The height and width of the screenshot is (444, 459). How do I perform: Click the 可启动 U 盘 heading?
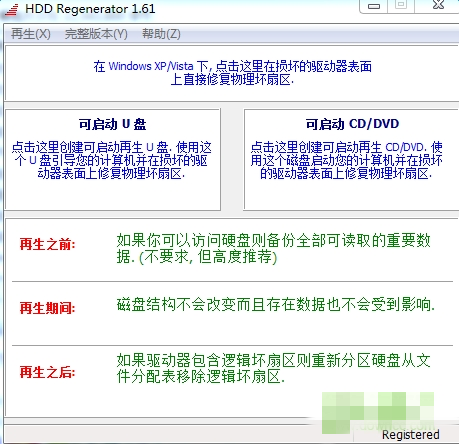pos(112,124)
